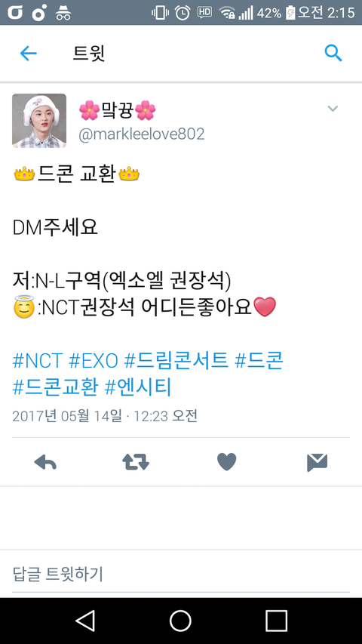362x644 pixels.
Task: Send tweet via the direct message envelope icon
Action: pyautogui.click(x=317, y=463)
